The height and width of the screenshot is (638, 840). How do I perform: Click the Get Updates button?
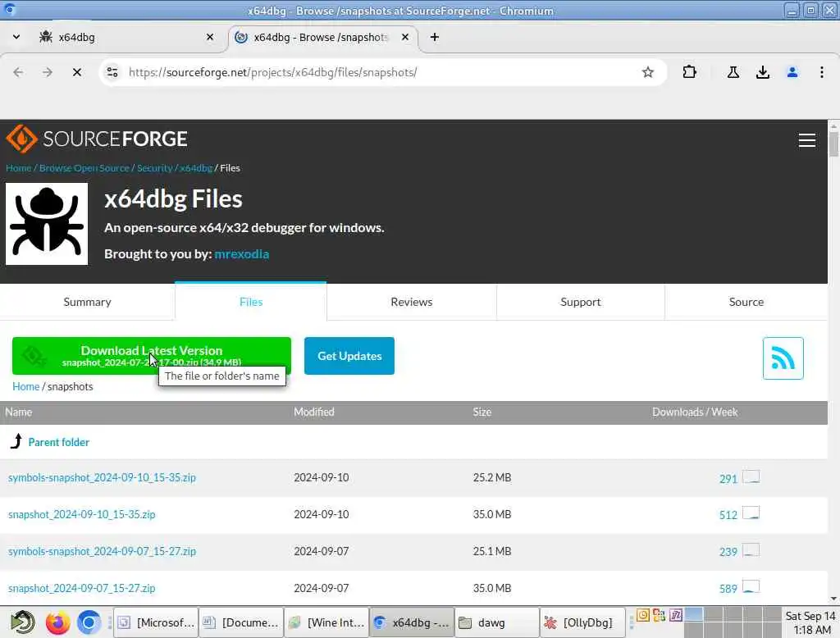click(349, 356)
